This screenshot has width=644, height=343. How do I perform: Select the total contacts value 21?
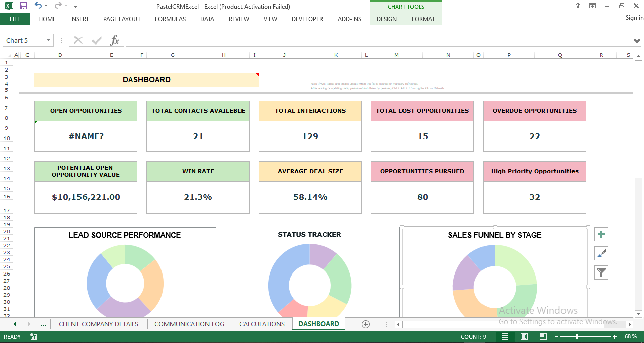(x=198, y=136)
